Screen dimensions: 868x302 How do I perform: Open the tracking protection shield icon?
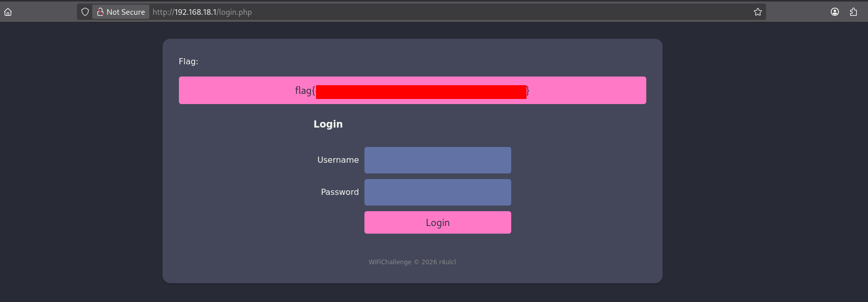85,12
